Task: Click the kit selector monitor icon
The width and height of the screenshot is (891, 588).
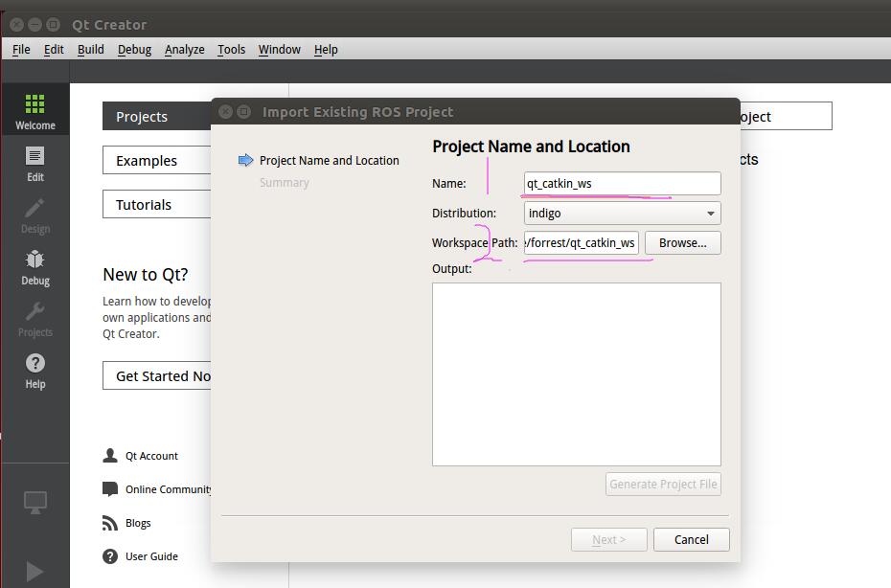Action: 34,502
